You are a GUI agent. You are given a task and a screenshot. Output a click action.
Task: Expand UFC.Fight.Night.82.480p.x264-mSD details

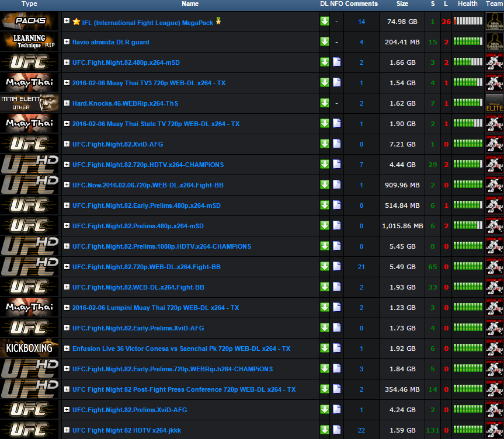point(67,62)
